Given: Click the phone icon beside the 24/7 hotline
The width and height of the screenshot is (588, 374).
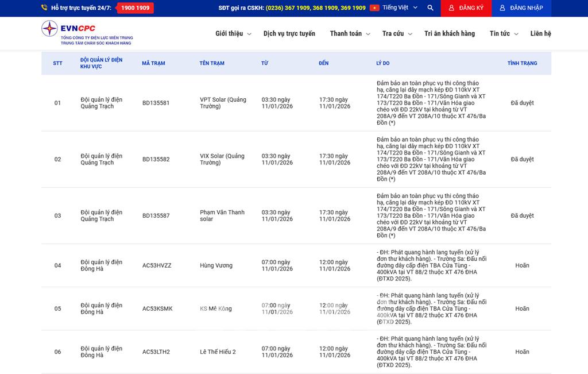Looking at the screenshot, I should 44,8.
